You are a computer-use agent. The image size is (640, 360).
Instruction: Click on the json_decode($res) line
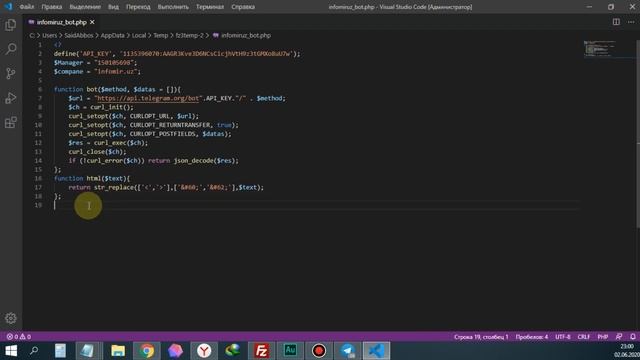pos(153,161)
